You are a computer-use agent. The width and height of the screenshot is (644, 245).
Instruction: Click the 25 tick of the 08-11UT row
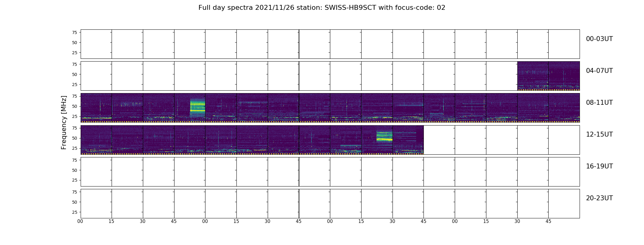coord(75,116)
